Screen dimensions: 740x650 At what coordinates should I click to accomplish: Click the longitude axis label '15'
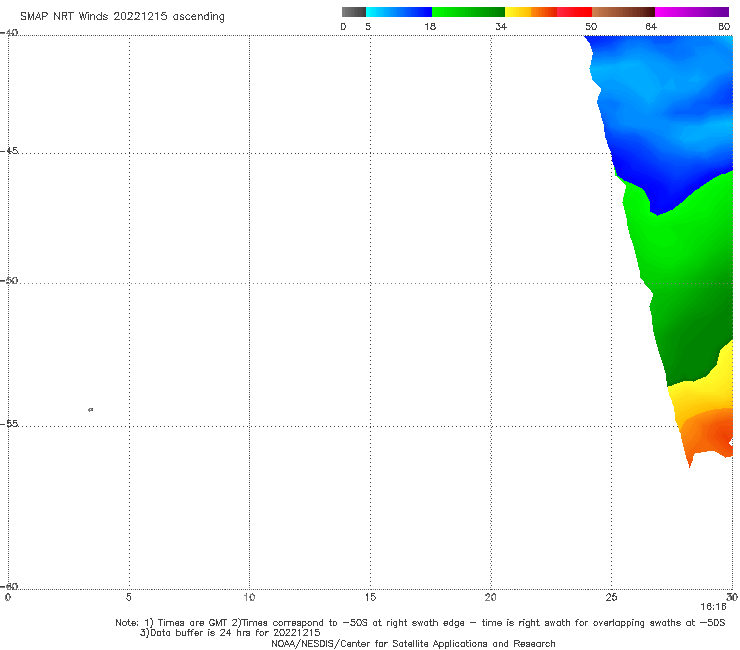coord(370,597)
